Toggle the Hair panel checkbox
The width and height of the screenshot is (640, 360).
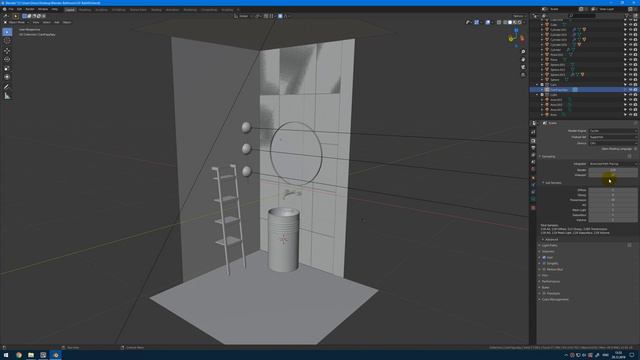point(544,258)
